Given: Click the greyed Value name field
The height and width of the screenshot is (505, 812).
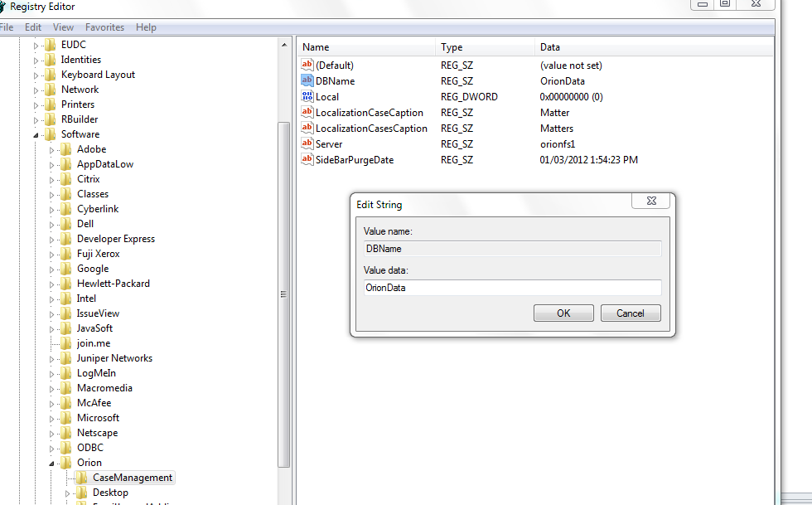Looking at the screenshot, I should click(x=512, y=249).
